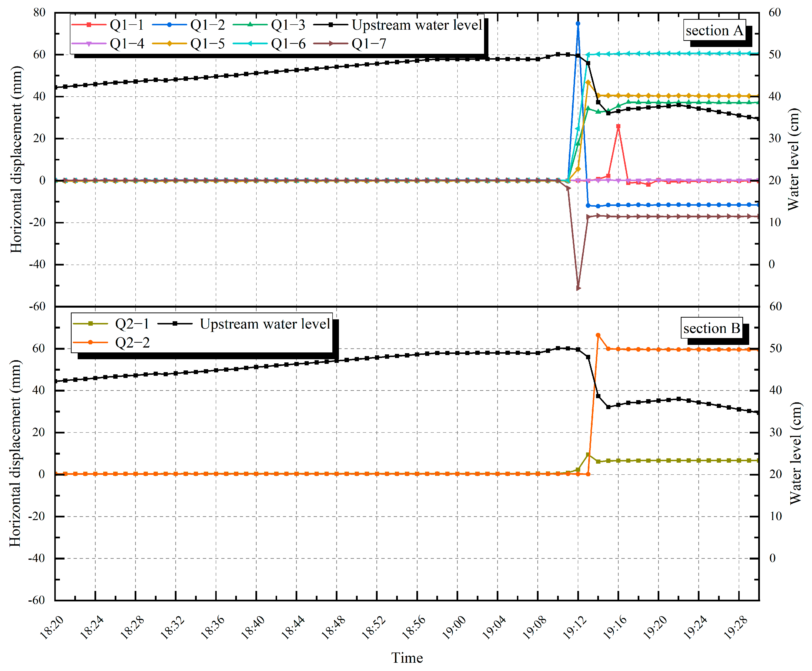
Task: Click the Q1−2 blue legend marker
Action: (x=169, y=25)
